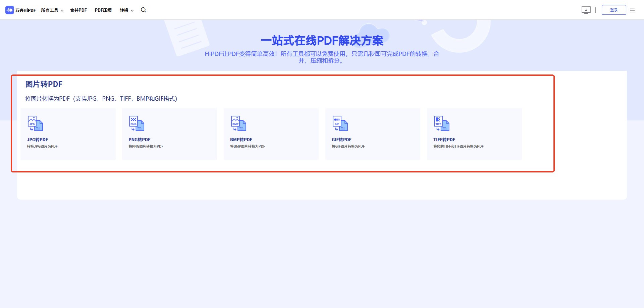The height and width of the screenshot is (308, 644).
Task: Open the hamburger menu icon
Action: click(x=633, y=10)
